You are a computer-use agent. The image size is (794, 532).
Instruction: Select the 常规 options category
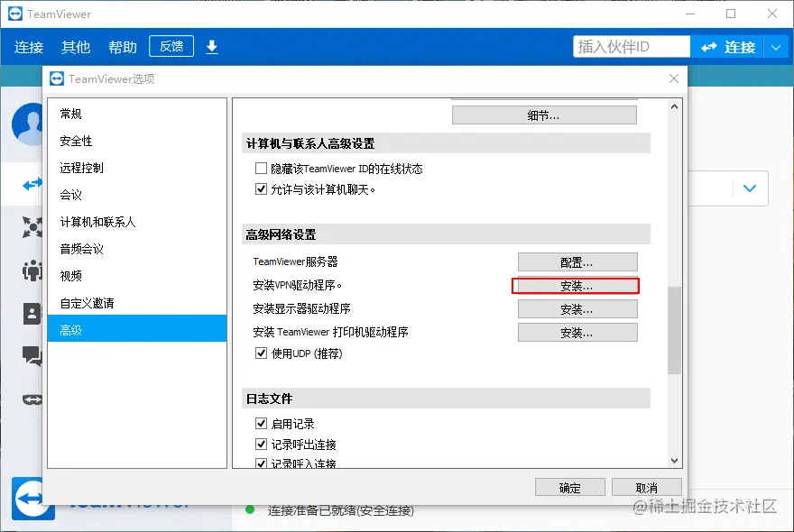(x=137, y=114)
